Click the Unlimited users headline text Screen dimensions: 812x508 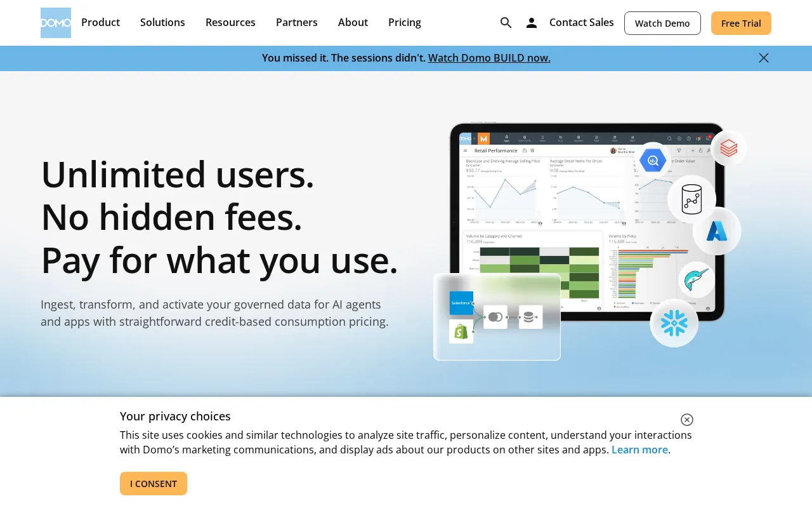(x=178, y=174)
